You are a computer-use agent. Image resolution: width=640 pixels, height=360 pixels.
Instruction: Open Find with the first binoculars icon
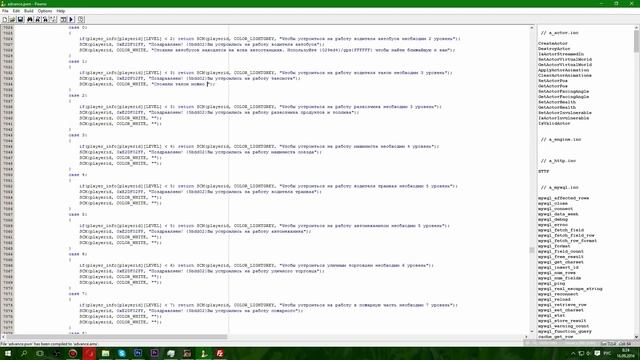tap(30, 19)
